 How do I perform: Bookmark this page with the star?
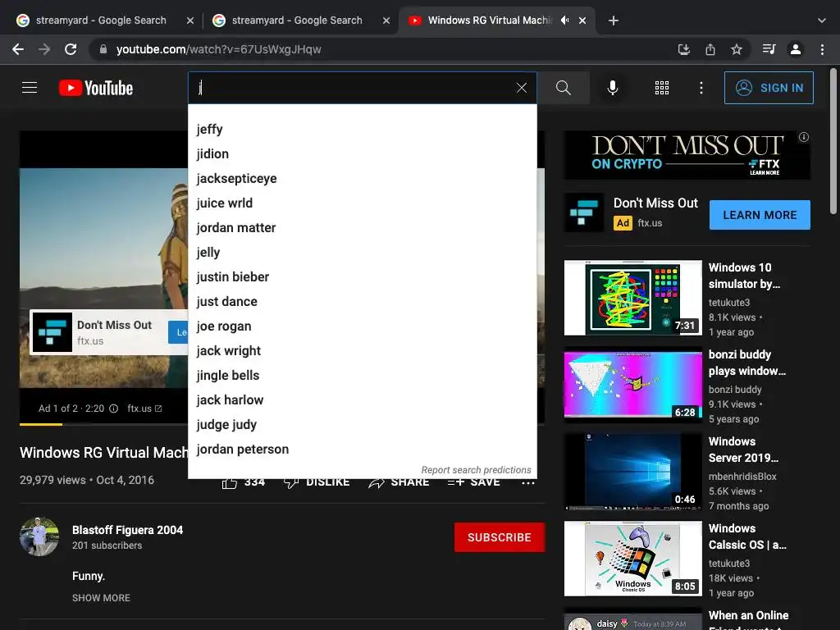click(x=737, y=49)
